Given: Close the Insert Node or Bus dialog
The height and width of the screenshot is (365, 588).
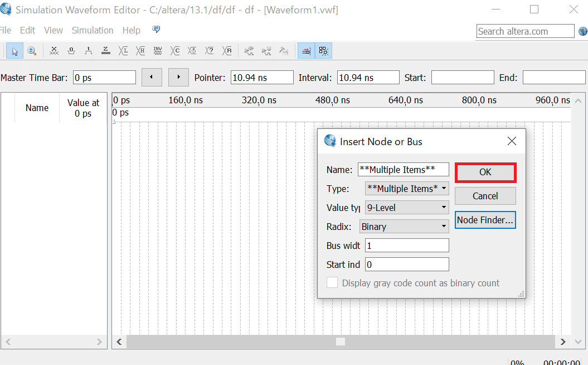Looking at the screenshot, I should click(512, 141).
